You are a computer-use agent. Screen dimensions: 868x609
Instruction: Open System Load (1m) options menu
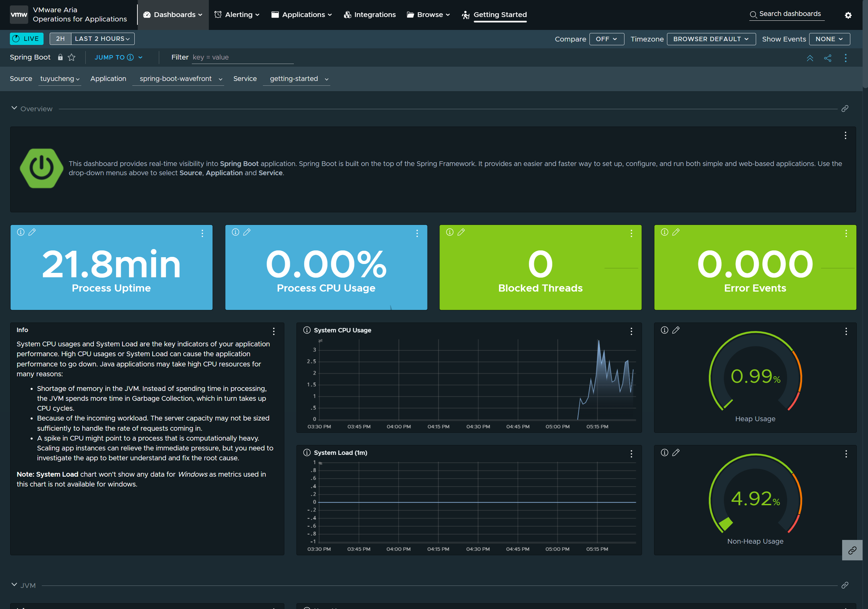[631, 454]
